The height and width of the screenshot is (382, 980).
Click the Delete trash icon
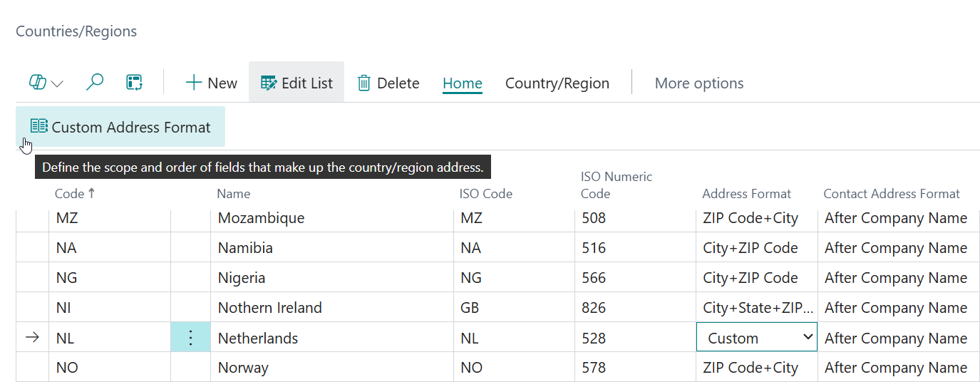tap(364, 83)
